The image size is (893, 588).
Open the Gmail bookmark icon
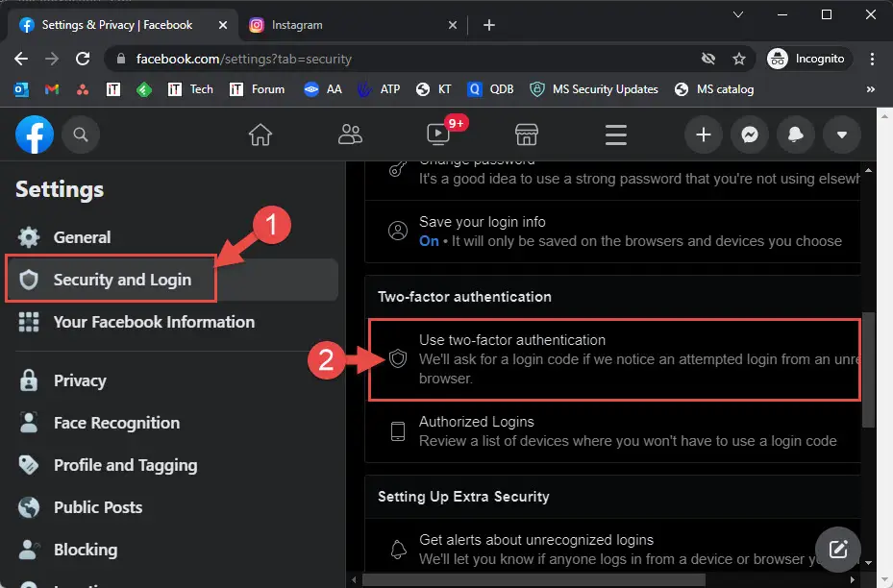(x=52, y=89)
